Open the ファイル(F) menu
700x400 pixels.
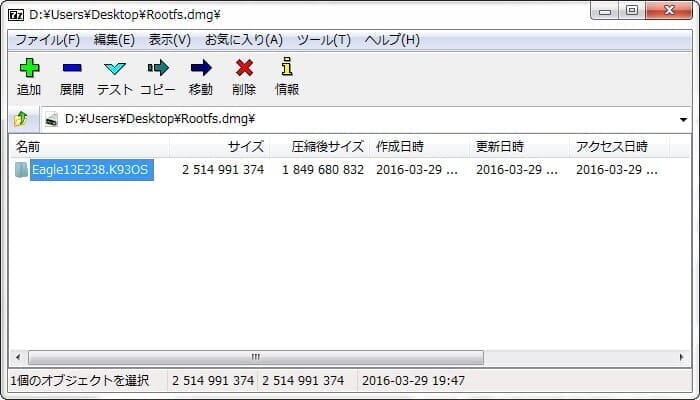click(47, 40)
